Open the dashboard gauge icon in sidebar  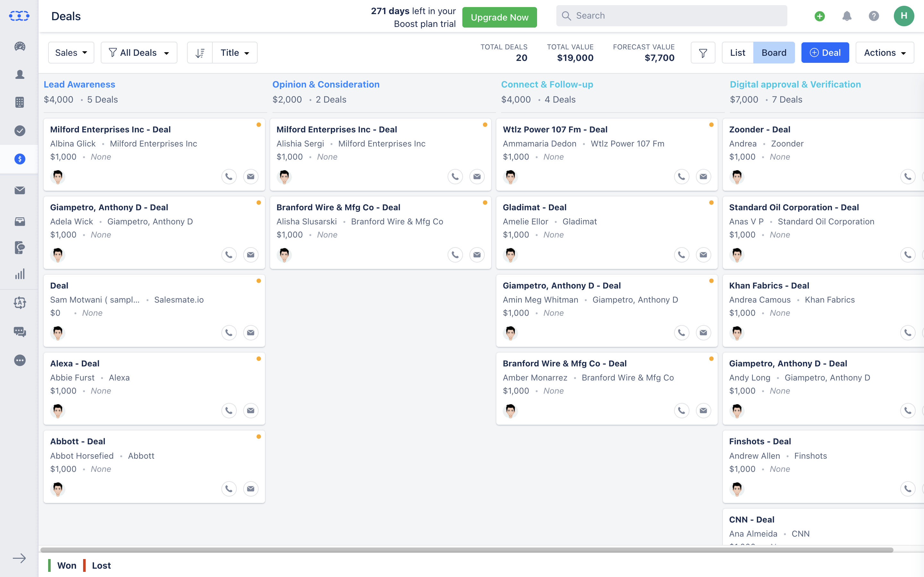(20, 46)
